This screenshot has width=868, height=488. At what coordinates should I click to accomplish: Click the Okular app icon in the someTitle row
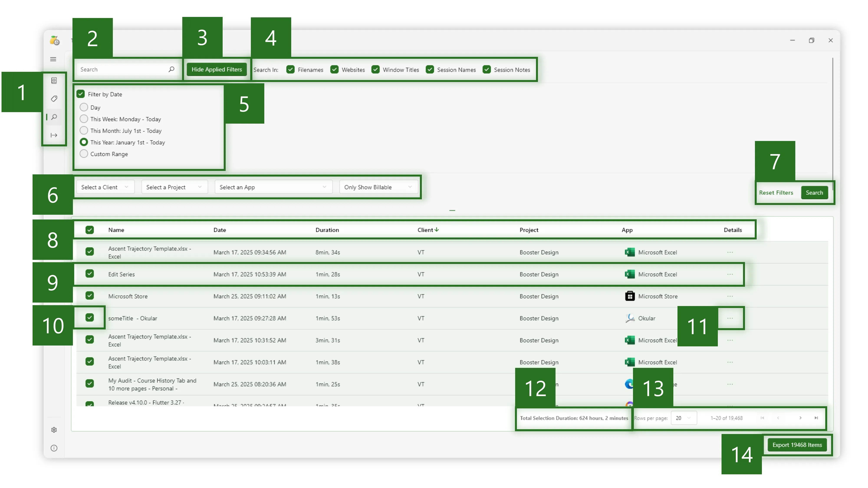tap(630, 318)
